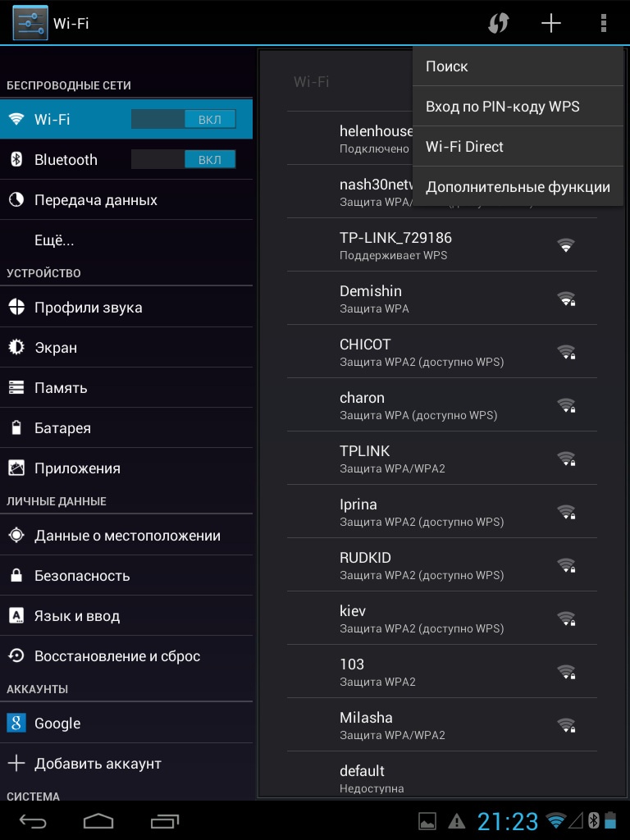
Task: Connect to the TP-LINK_729186 network
Action: [441, 244]
